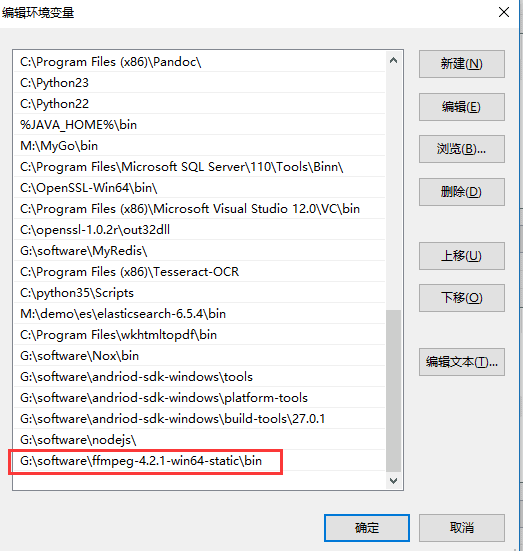Image resolution: width=523 pixels, height=551 pixels.
Task: Open the 浏览(B)... folder browser
Action: pos(461,149)
